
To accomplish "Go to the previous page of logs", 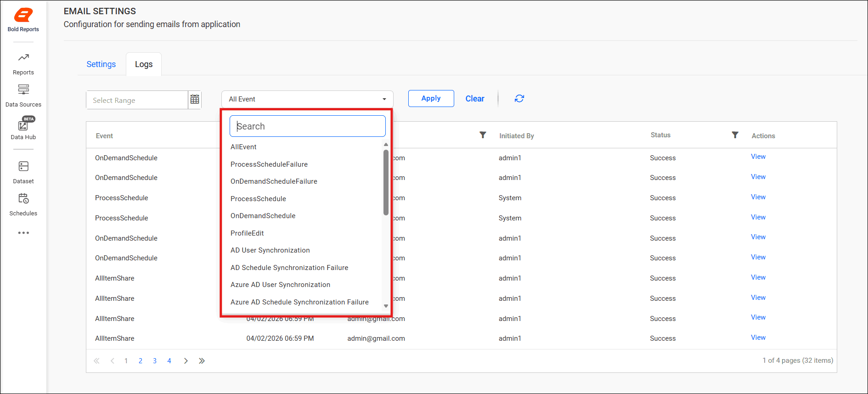I will point(112,361).
